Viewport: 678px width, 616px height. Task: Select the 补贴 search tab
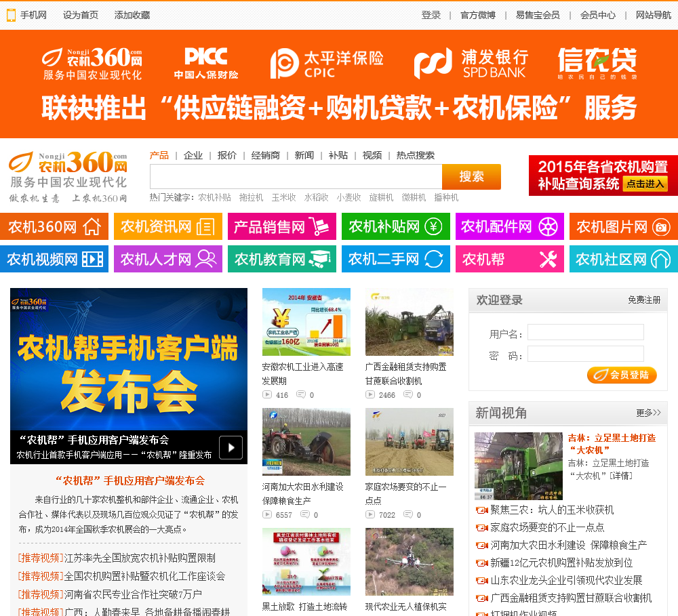pos(338,155)
